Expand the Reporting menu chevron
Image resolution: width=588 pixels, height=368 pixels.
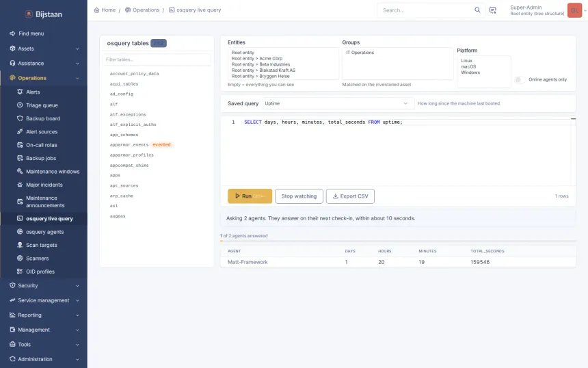pos(77,315)
